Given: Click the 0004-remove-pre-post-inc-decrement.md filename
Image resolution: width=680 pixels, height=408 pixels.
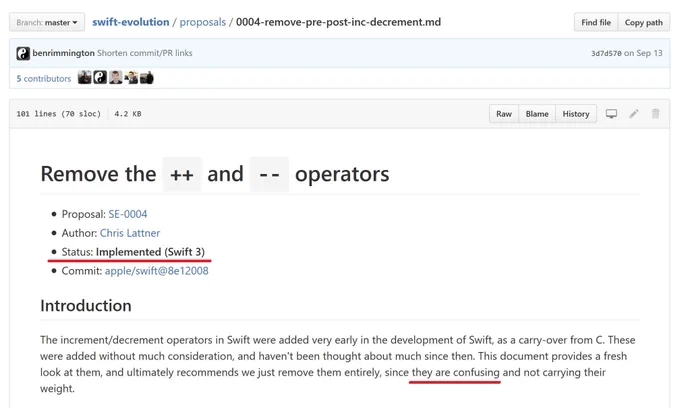Looking at the screenshot, I should point(338,22).
